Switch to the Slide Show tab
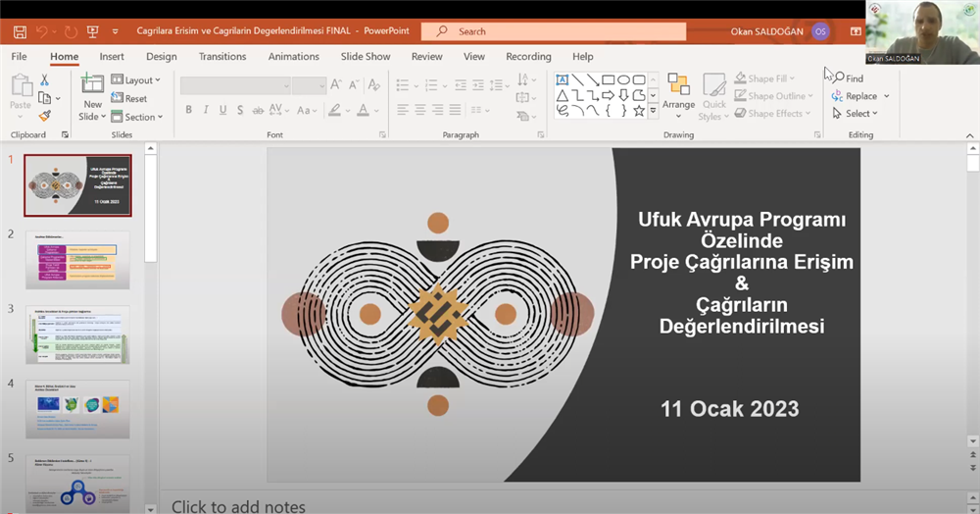980x514 pixels. (366, 56)
